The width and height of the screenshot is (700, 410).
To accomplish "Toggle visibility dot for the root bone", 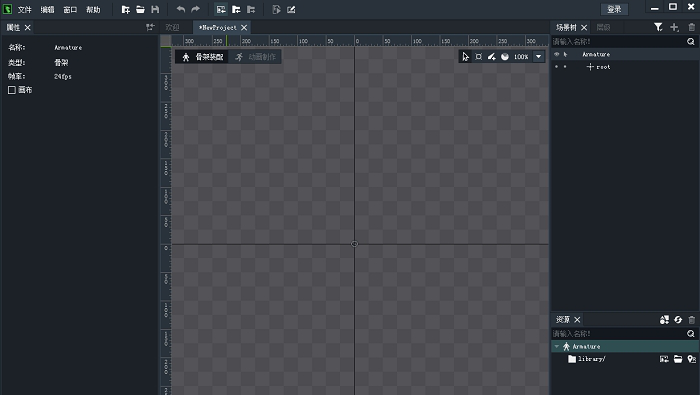I will coord(557,66).
